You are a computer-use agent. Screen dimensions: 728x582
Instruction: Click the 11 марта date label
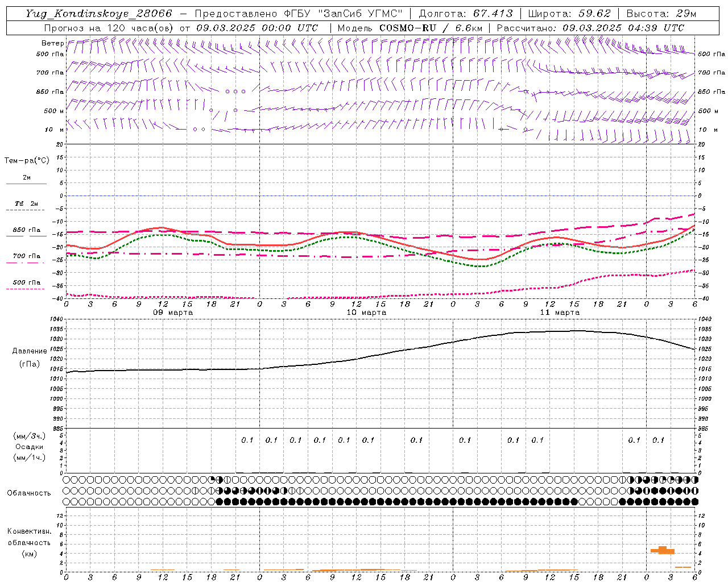(x=560, y=313)
